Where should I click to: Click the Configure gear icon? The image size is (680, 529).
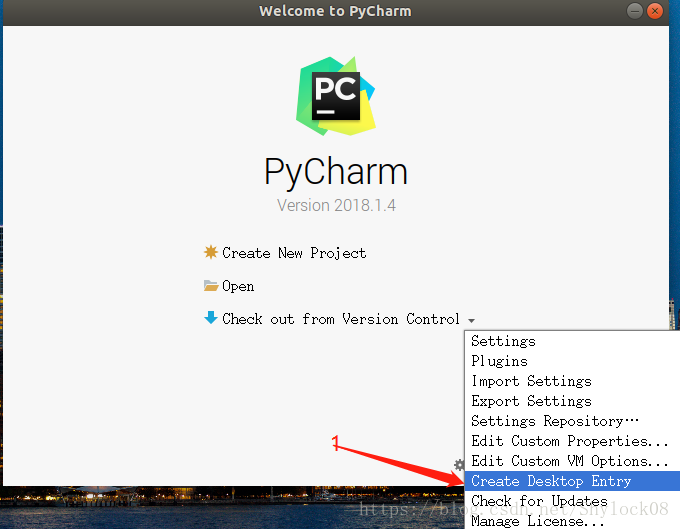(x=459, y=465)
